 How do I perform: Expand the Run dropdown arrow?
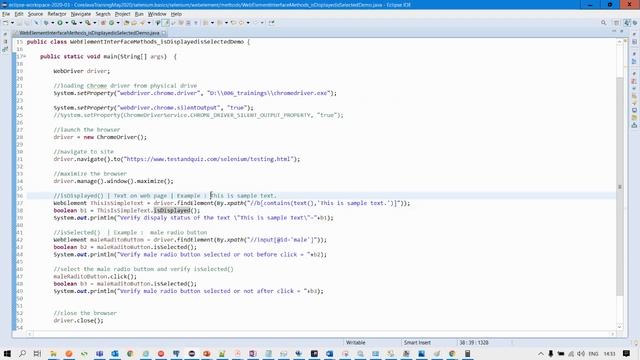[x=67, y=23]
